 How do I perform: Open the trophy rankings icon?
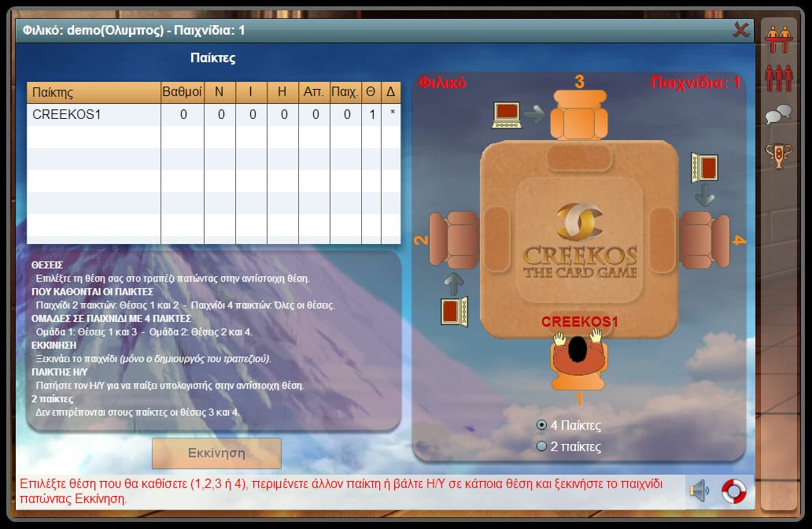pos(779,154)
